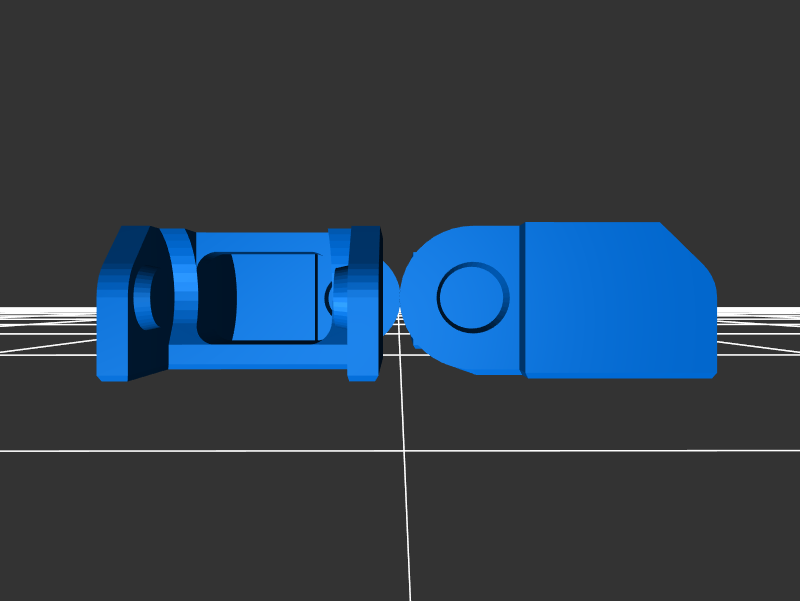This screenshot has height=601, width=800.
Task: Click the bottom edge of the right block
Action: [x=620, y=375]
